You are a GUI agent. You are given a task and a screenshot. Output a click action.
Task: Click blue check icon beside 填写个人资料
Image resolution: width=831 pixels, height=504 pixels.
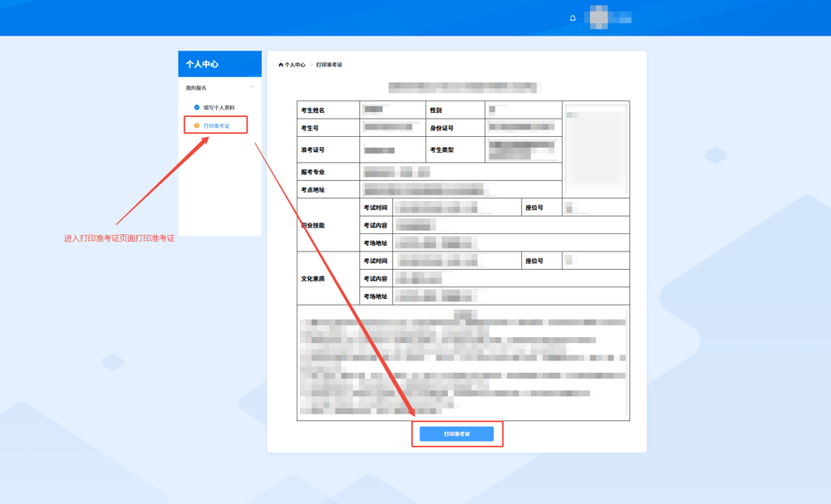[x=197, y=108]
